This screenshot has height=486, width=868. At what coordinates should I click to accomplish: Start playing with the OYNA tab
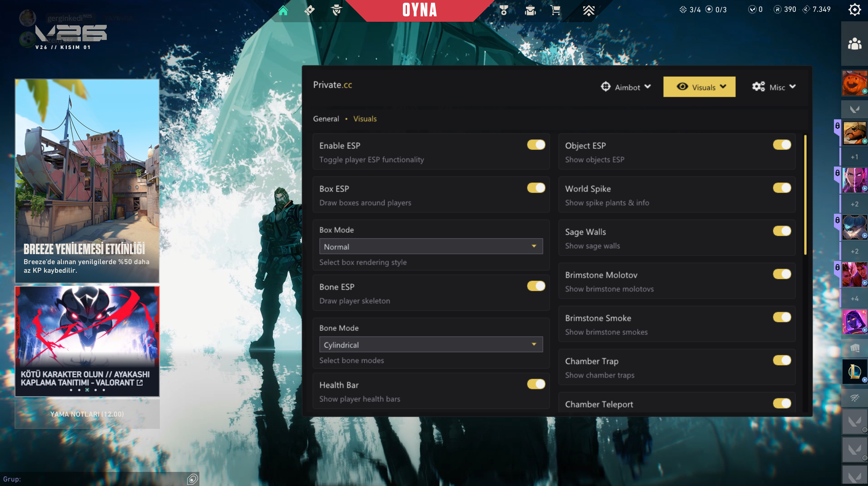(420, 10)
